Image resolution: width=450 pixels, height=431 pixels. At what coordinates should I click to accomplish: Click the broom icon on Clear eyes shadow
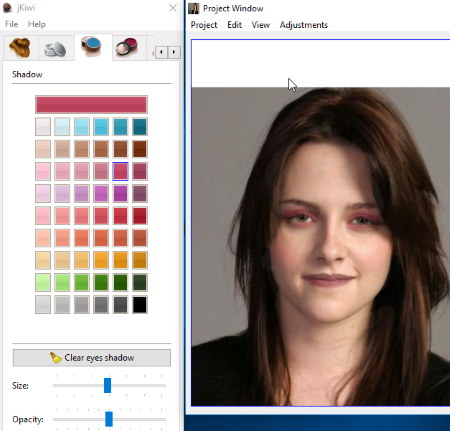click(x=56, y=358)
